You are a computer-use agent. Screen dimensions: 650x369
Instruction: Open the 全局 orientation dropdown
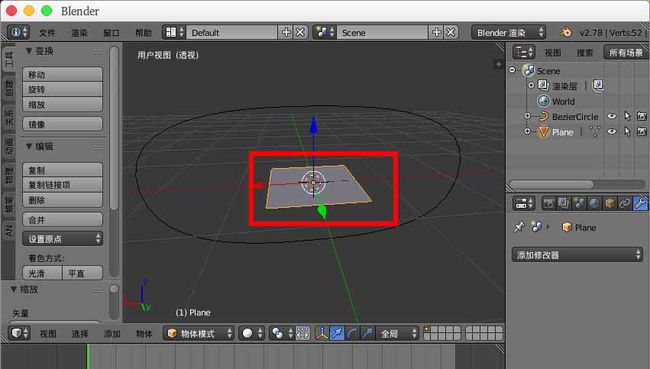(398, 333)
